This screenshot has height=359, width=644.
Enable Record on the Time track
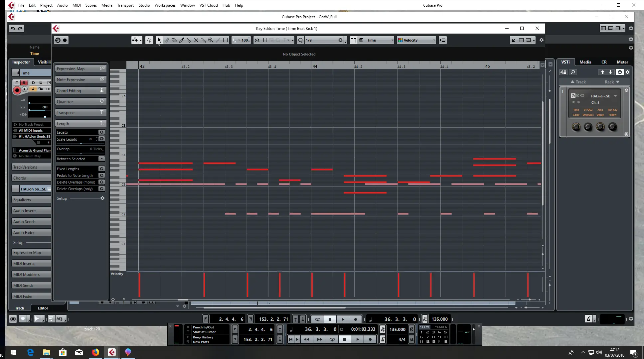click(x=17, y=90)
